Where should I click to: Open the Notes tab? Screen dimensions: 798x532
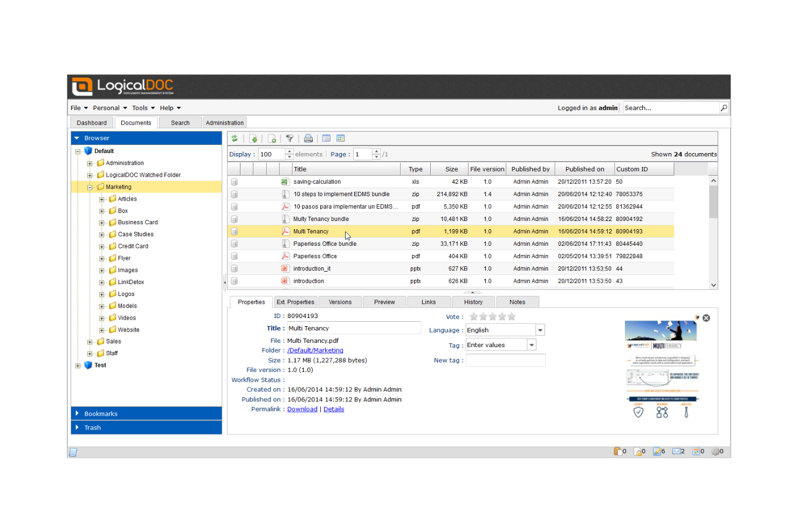(x=518, y=302)
